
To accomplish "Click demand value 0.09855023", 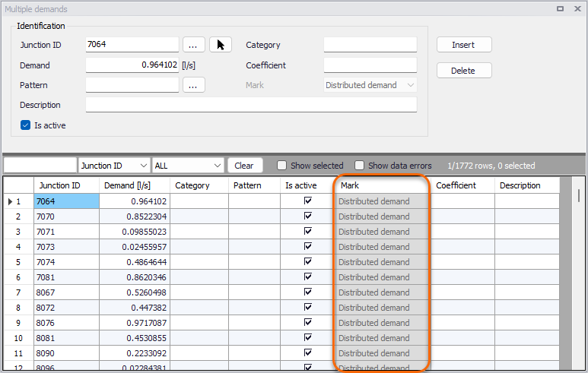I will point(135,232).
